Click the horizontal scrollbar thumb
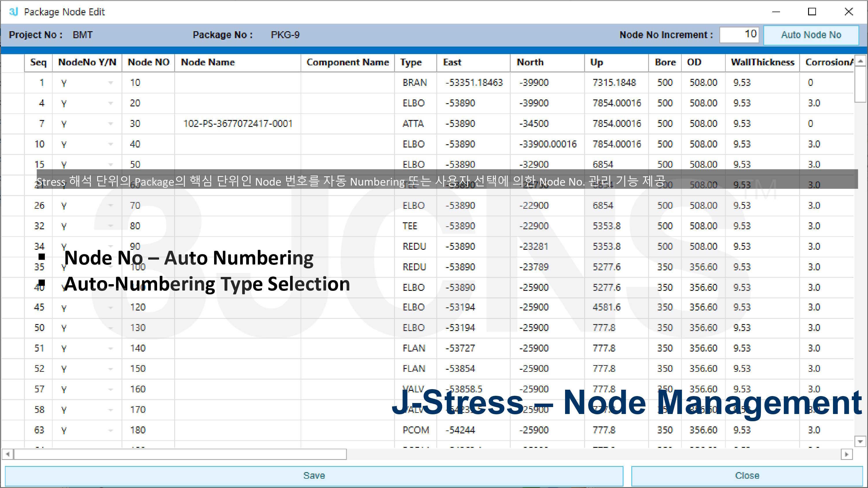 (x=180, y=454)
